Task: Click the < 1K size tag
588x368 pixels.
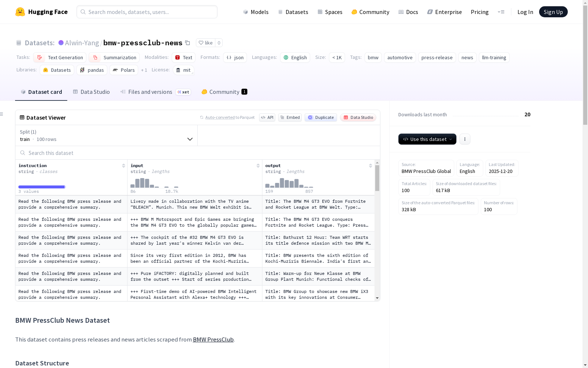Action: [337, 57]
